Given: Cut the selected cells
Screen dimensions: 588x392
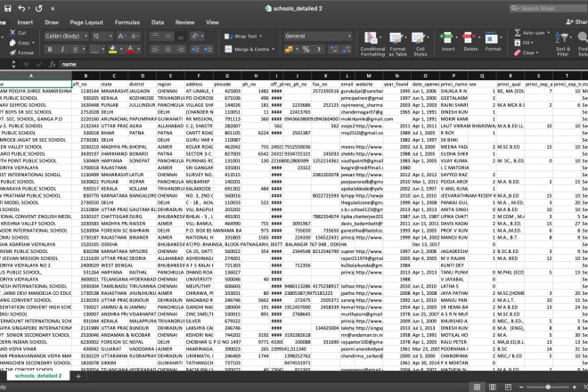Looking at the screenshot, I should click(18, 33).
